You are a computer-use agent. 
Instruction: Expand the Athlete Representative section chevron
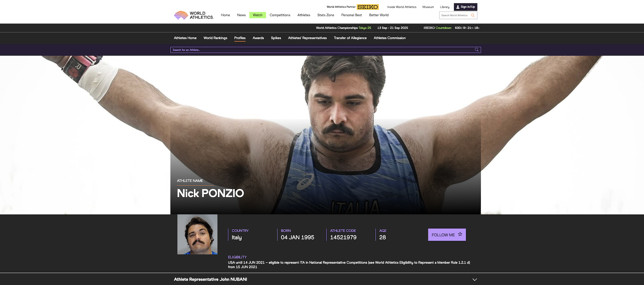[475, 279]
